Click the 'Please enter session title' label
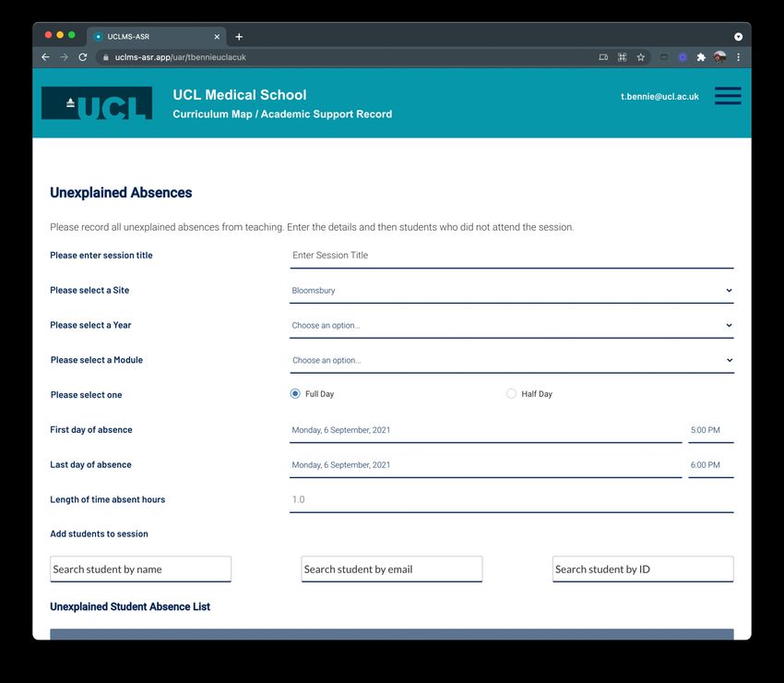Viewport: 784px width, 683px height. (x=101, y=255)
